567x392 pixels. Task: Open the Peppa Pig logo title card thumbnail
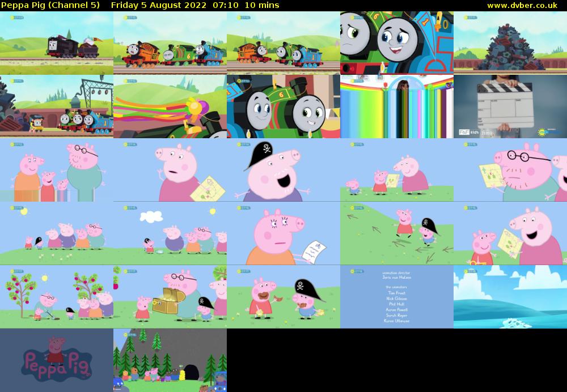click(56, 360)
